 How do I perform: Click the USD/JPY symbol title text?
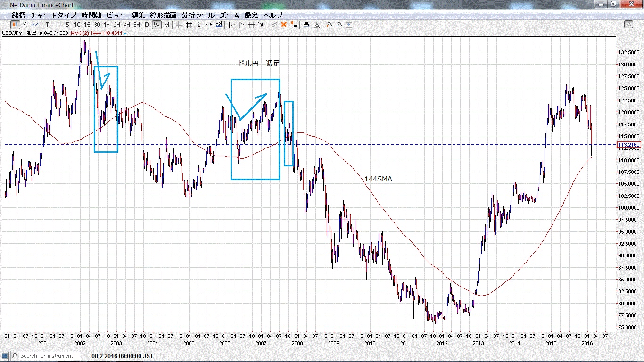pos(13,33)
